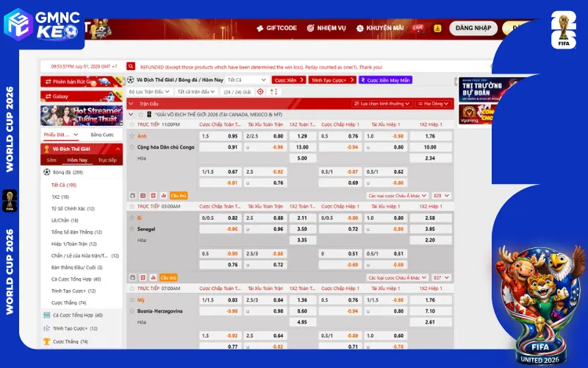This screenshot has width=588, height=368.
Task: Click the Khuyến Mãi gear icon
Action: point(360,28)
